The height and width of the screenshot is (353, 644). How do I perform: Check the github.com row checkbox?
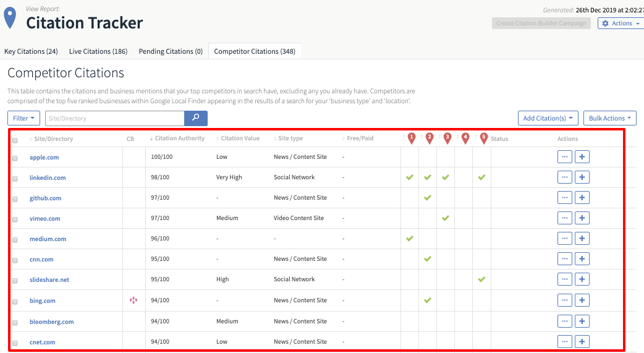(x=15, y=199)
